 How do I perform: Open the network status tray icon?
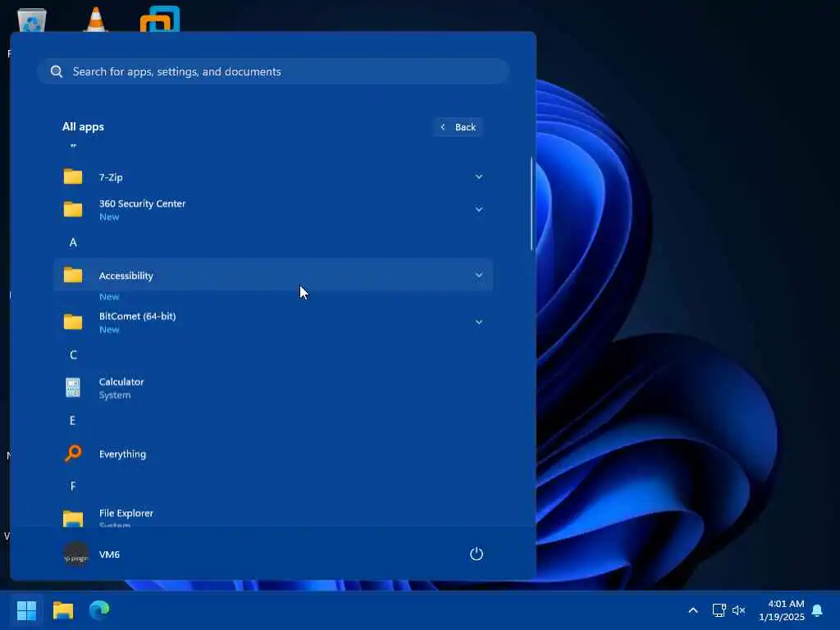pyautogui.click(x=719, y=610)
